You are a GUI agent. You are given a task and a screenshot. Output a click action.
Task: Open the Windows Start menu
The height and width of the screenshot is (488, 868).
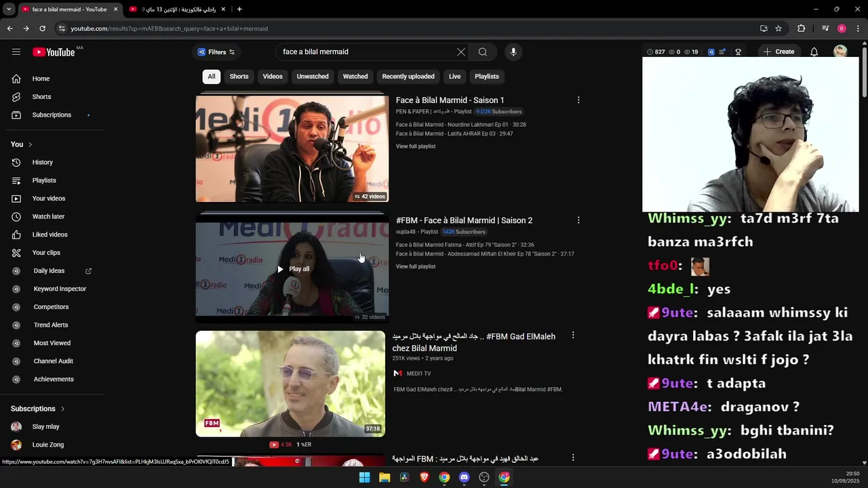coord(365,477)
